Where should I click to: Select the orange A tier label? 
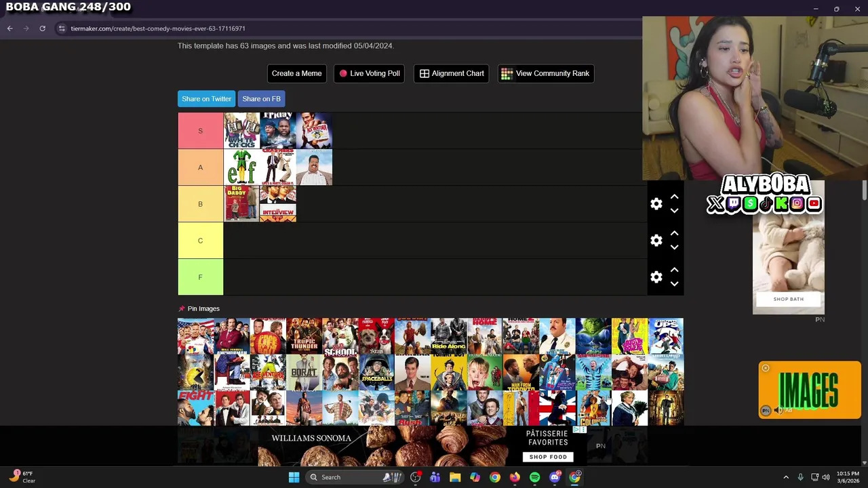[200, 167]
